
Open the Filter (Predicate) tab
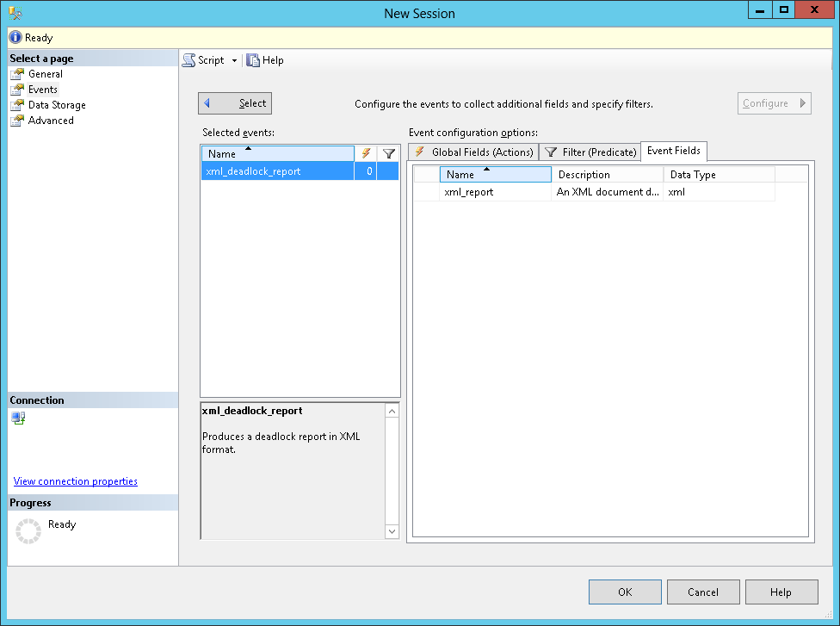tap(590, 152)
